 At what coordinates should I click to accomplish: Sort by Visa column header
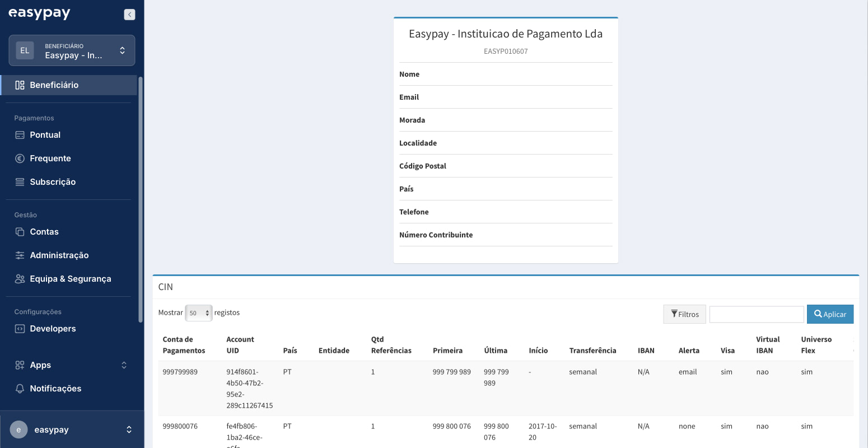[x=727, y=351]
